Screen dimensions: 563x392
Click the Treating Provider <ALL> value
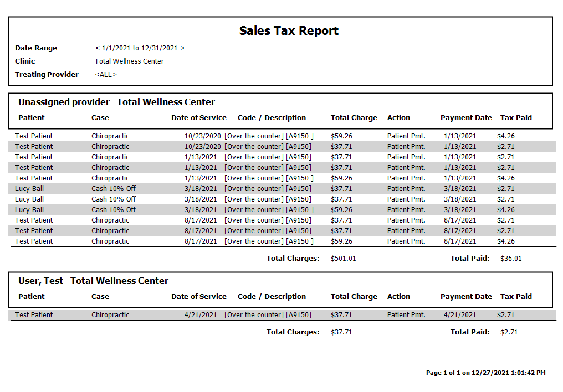106,75
